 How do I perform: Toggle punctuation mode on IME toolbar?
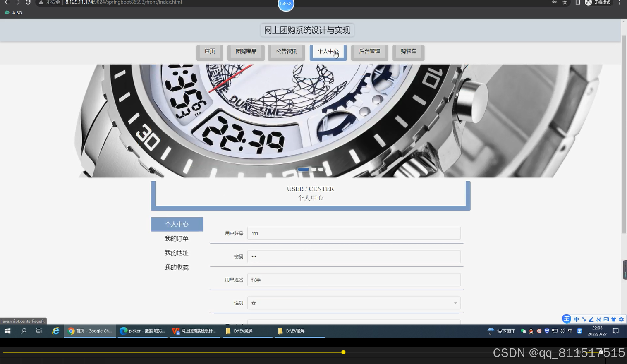[x=584, y=319]
